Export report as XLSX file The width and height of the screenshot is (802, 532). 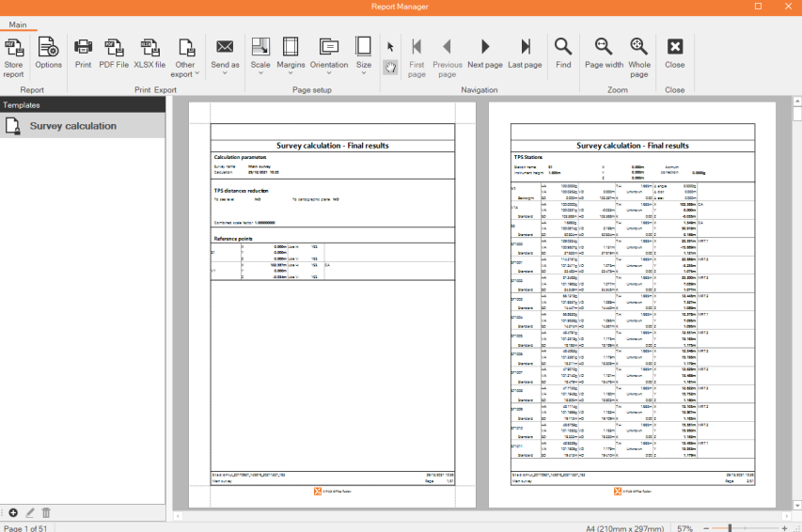149,55
